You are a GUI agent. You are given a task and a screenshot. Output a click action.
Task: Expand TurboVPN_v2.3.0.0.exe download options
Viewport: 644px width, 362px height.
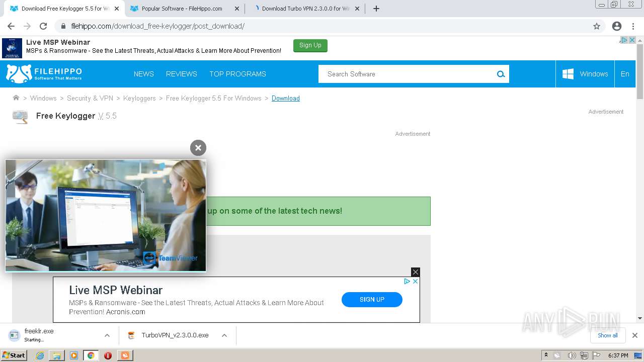(x=224, y=335)
